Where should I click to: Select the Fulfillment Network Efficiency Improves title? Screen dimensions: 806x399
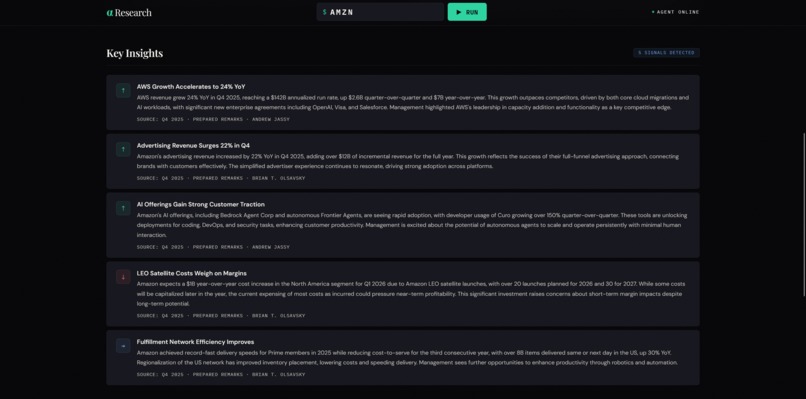click(195, 342)
